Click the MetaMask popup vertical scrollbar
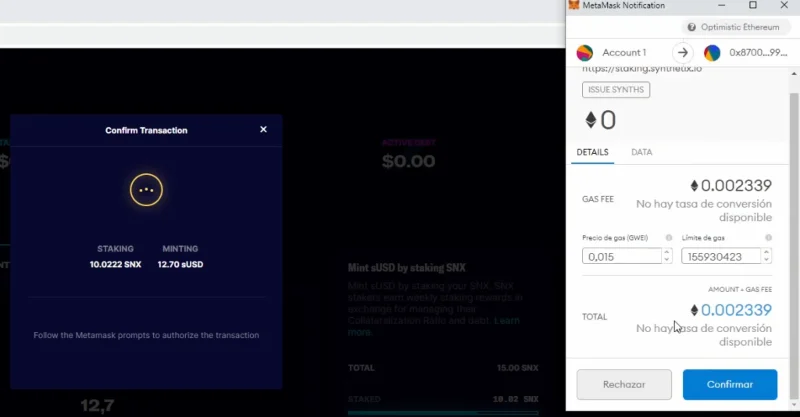The image size is (800, 417). click(793, 245)
